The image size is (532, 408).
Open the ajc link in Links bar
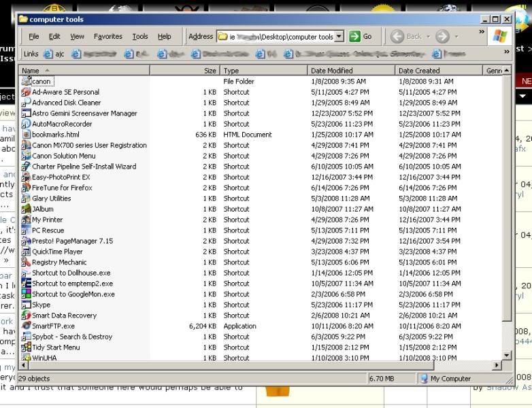54,54
